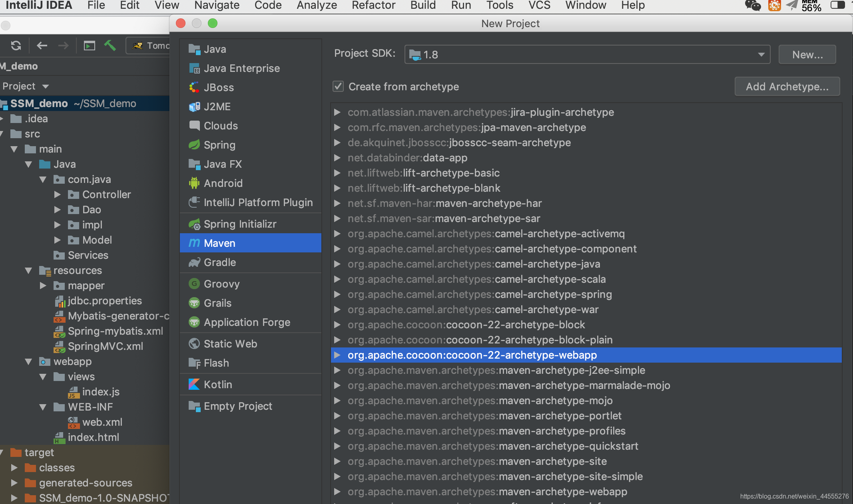
Task: Expand the maven-archetype-webapp entry
Action: 337,492
